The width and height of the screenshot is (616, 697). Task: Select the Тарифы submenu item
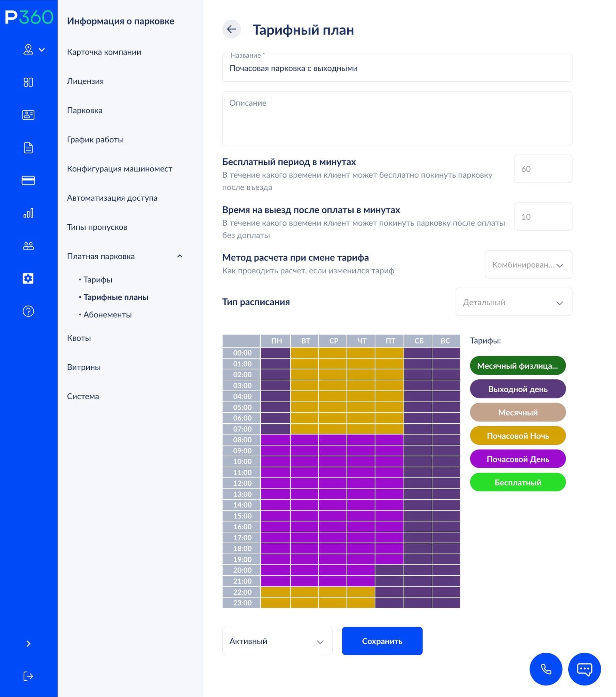[x=97, y=279]
